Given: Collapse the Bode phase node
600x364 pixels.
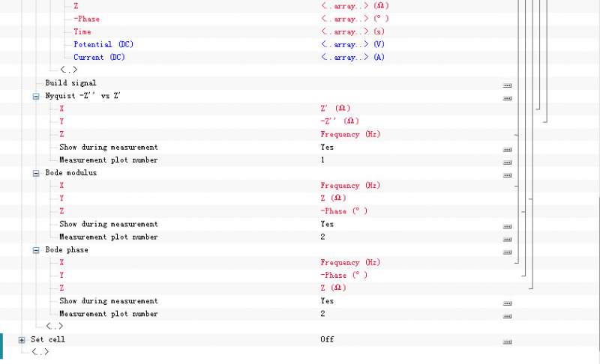Looking at the screenshot, I should pos(35,250).
